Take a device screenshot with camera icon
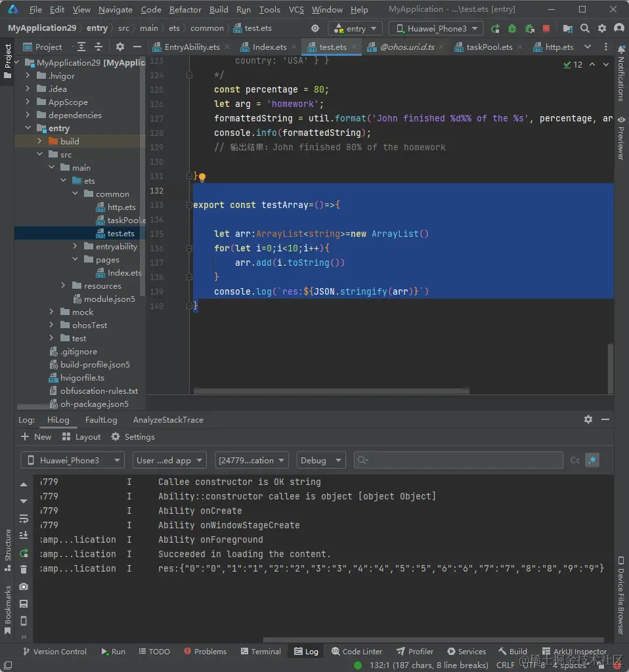 [x=24, y=586]
